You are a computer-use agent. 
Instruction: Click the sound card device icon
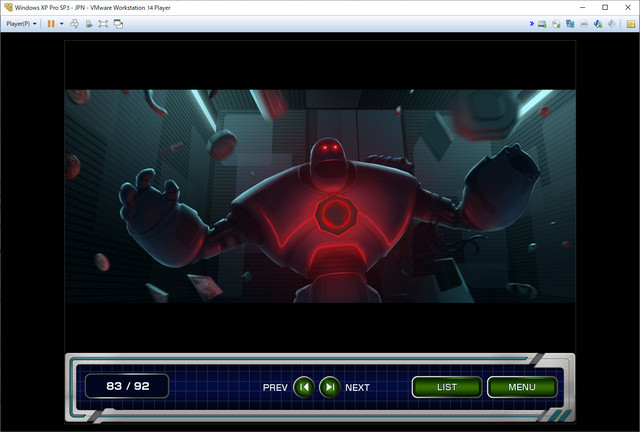[598, 24]
